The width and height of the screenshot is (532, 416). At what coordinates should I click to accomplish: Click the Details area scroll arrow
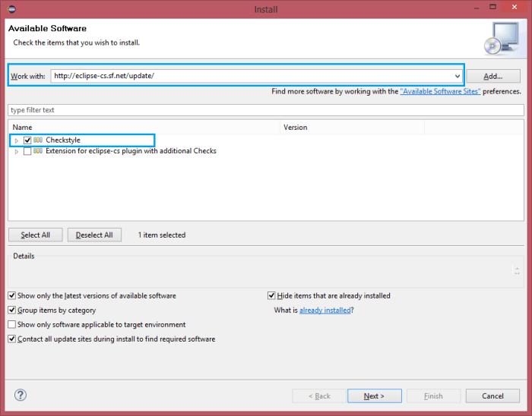517,270
